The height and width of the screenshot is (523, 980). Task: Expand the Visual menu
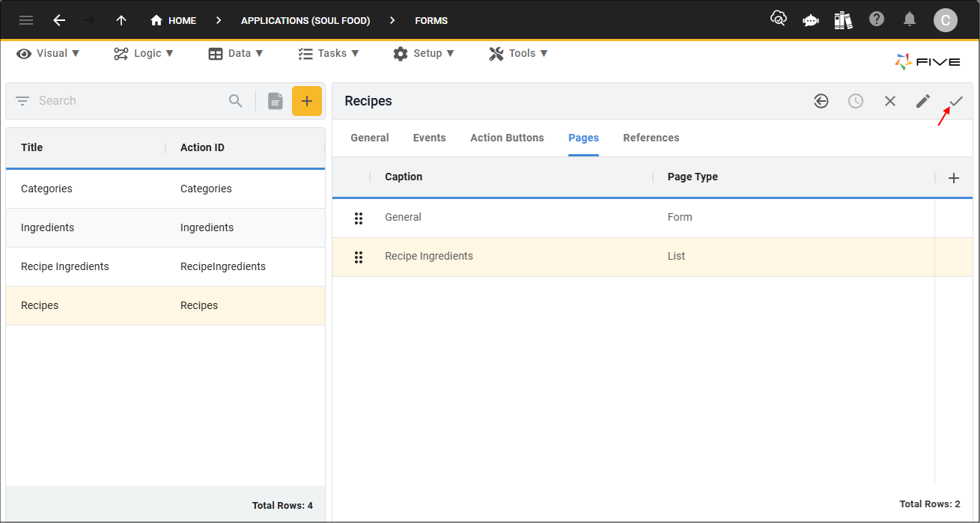[49, 53]
